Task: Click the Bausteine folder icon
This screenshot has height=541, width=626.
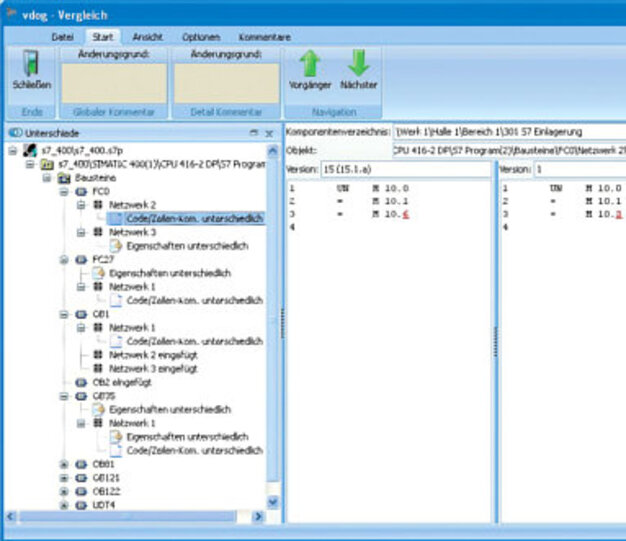Action: point(64,178)
